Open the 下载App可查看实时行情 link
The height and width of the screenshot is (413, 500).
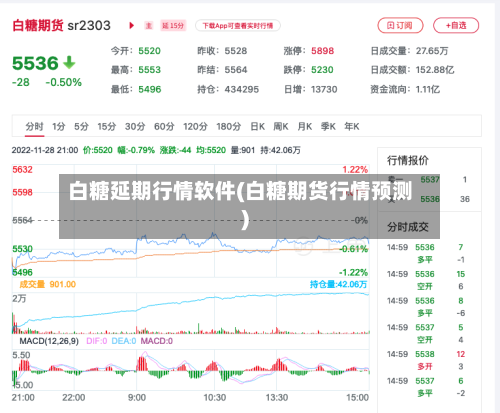point(238,25)
